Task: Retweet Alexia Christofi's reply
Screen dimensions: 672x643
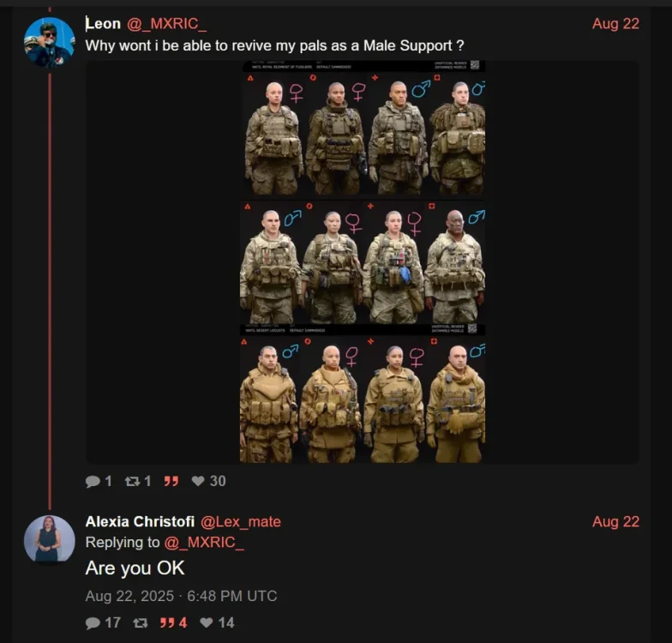Action: (x=141, y=622)
